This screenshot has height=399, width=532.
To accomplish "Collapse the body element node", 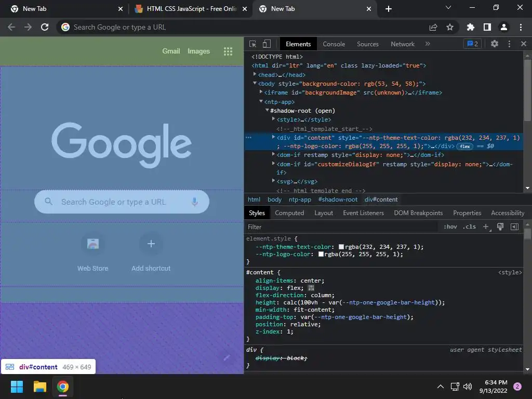I will coord(255,83).
